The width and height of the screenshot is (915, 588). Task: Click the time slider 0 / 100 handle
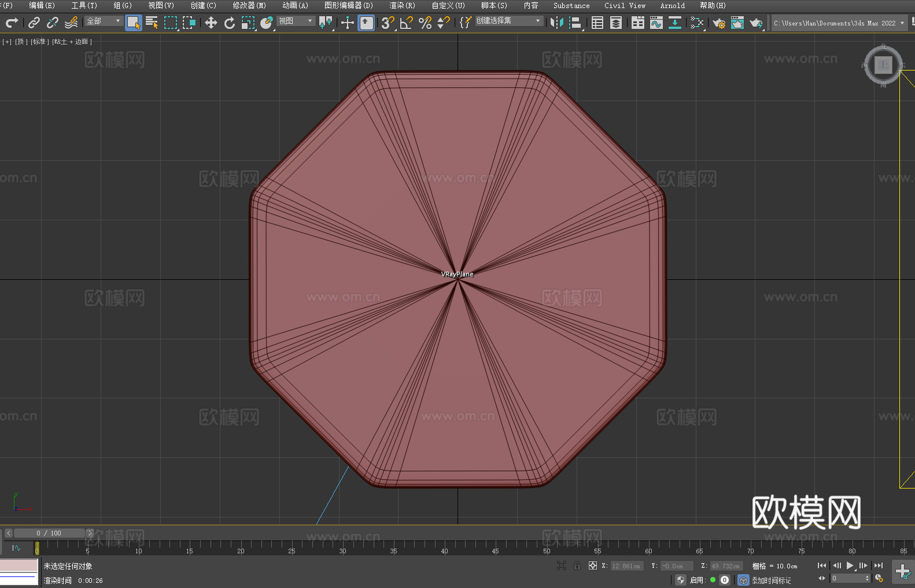pos(50,533)
